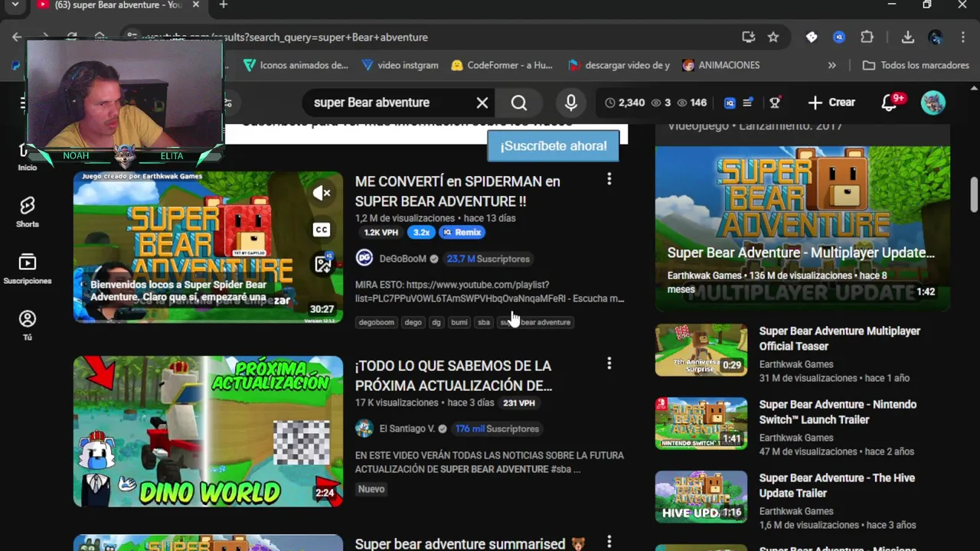Click the vidIQ list icon in the header
Screen dimensions: 980x551
(748, 103)
